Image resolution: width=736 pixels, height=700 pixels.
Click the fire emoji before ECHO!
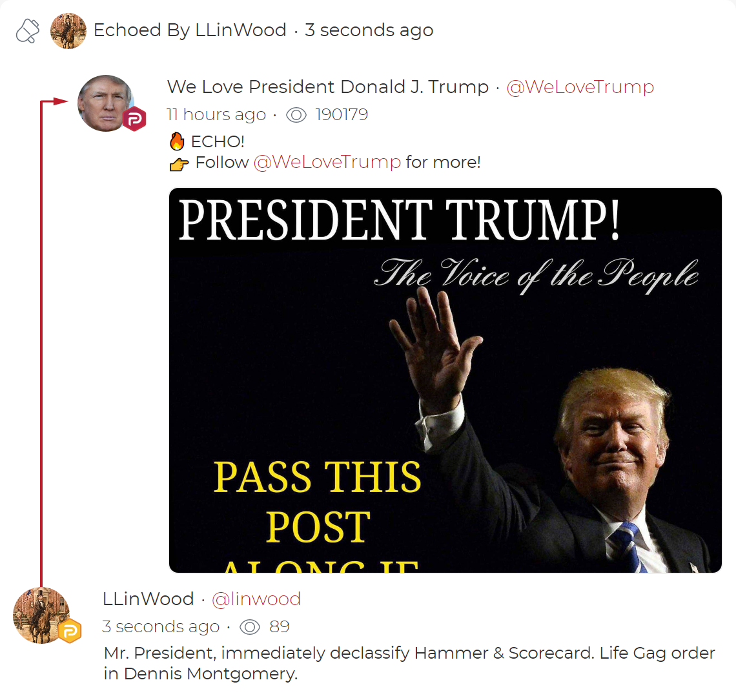tap(177, 141)
